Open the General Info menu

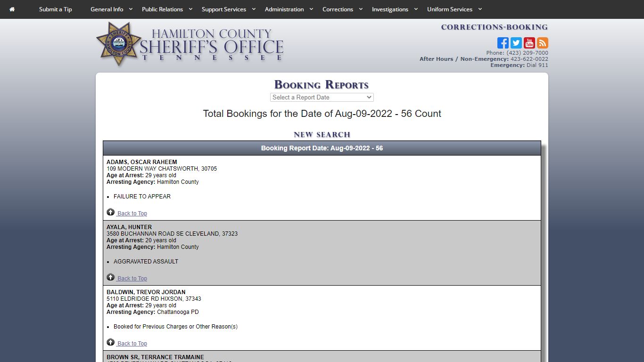coord(107,9)
